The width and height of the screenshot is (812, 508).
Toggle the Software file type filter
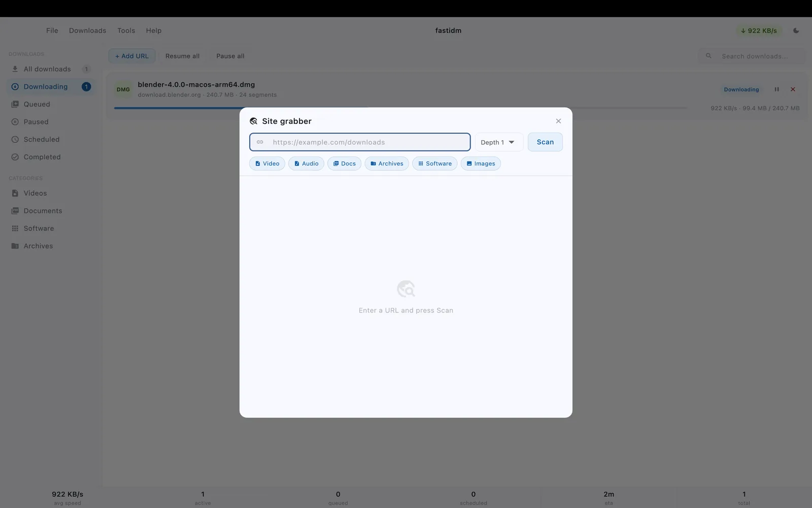pos(434,164)
